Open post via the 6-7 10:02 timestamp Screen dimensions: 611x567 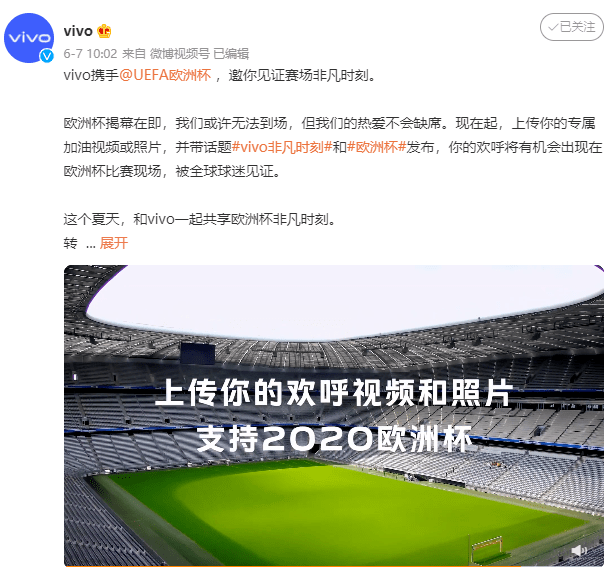[x=90, y=53]
